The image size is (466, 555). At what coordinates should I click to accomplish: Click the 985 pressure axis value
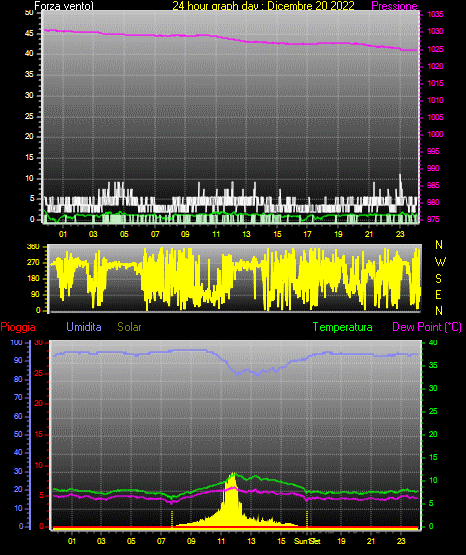pos(433,185)
